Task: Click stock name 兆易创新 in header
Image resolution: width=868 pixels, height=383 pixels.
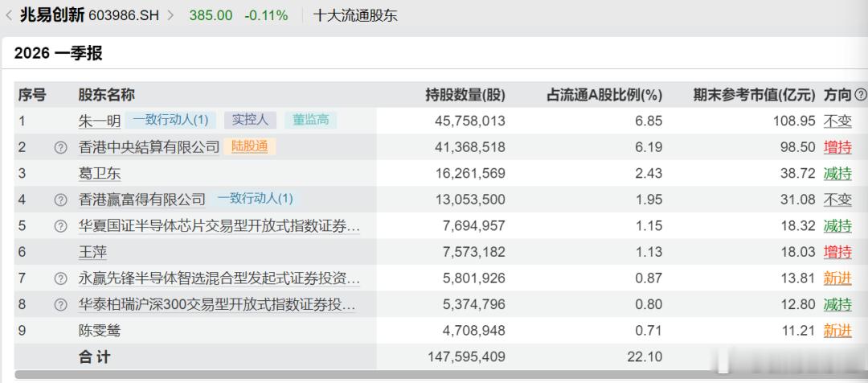Action: 52,15
